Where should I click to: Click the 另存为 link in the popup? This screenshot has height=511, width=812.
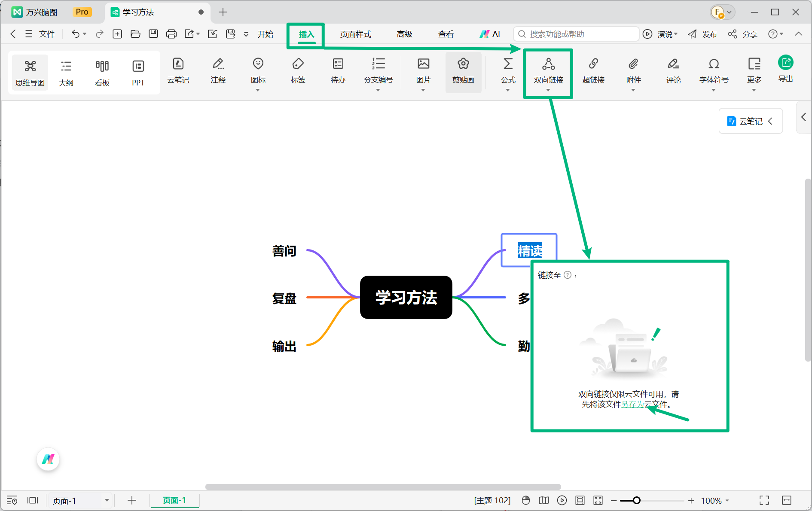pyautogui.click(x=633, y=405)
